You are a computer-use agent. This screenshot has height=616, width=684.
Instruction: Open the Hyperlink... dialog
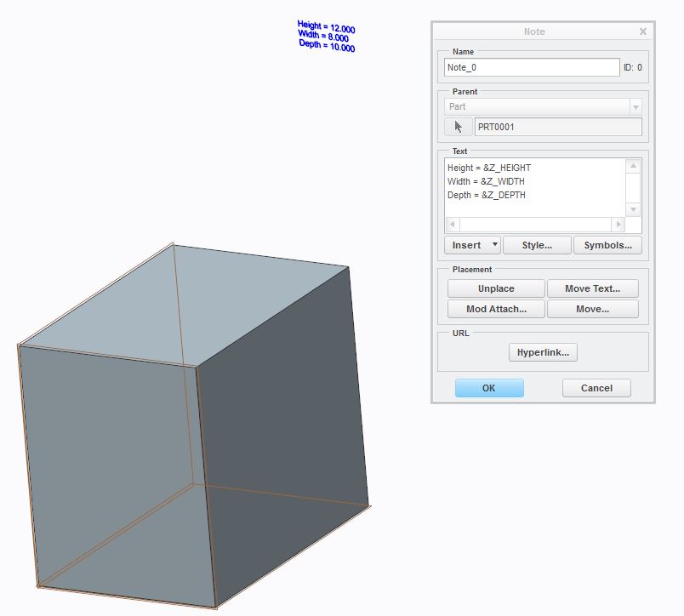click(x=543, y=352)
